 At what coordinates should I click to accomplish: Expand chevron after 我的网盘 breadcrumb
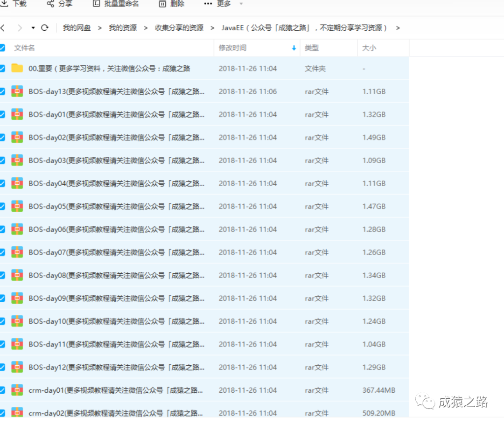point(100,28)
